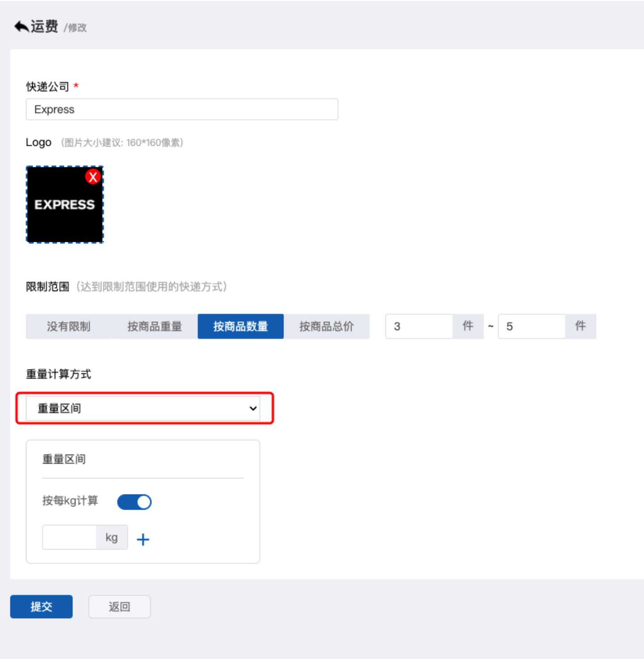Select the 按商品数量 tab
The width and height of the screenshot is (644, 659).
tap(241, 326)
